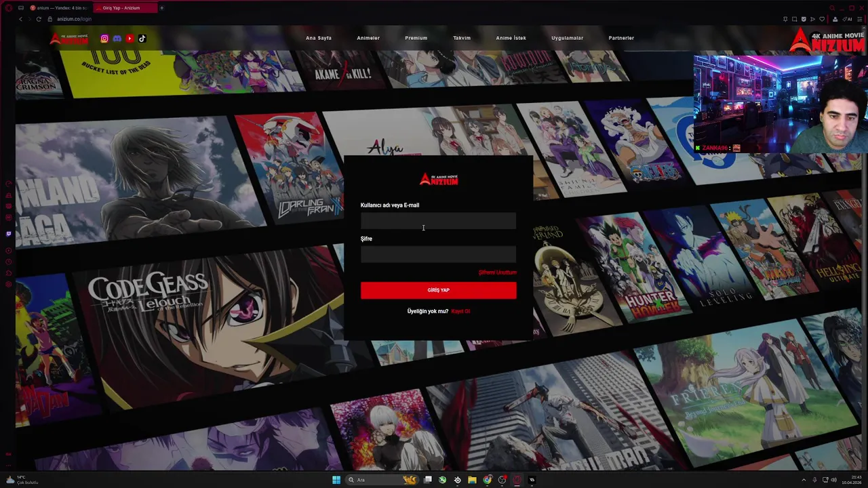Open the Takvim menu item
The width and height of the screenshot is (868, 488).
pyautogui.click(x=462, y=38)
